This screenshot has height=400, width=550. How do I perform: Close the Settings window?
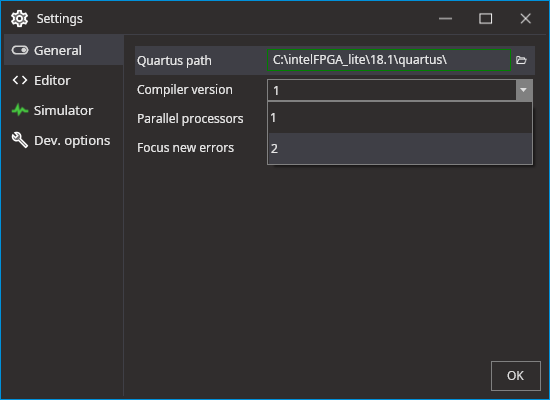tap(525, 19)
